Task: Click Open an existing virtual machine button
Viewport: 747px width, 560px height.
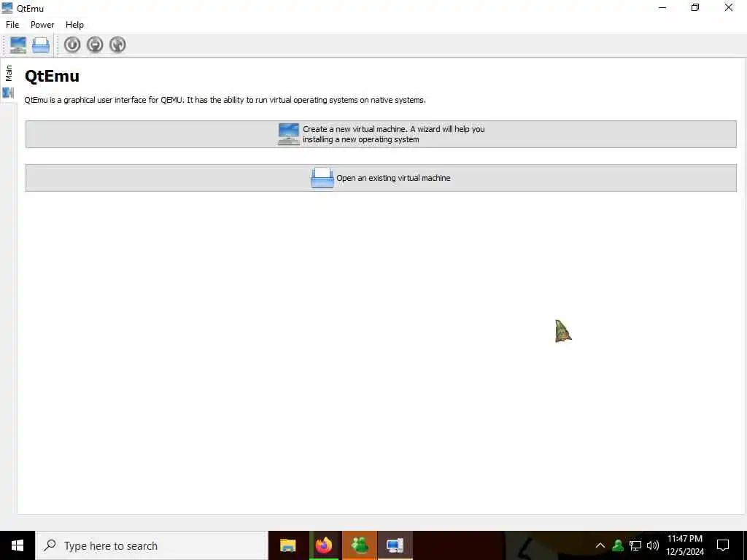Action: (381, 178)
